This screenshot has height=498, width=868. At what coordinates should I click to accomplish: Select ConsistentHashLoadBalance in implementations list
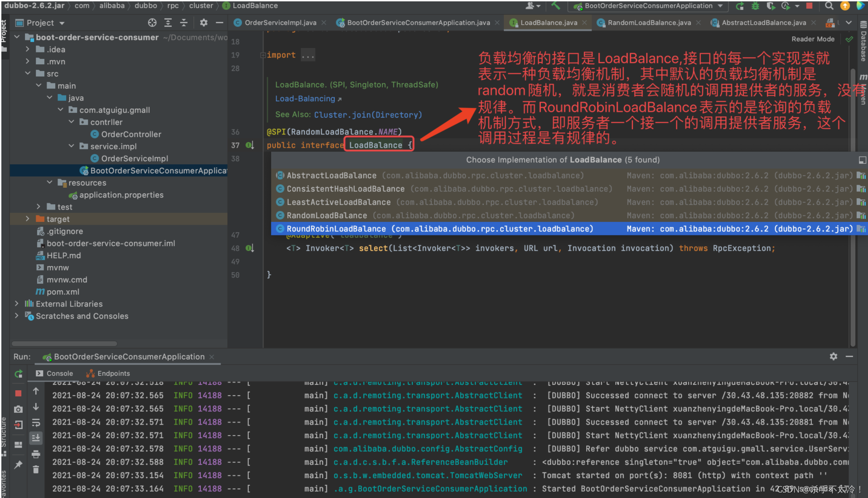(569, 189)
